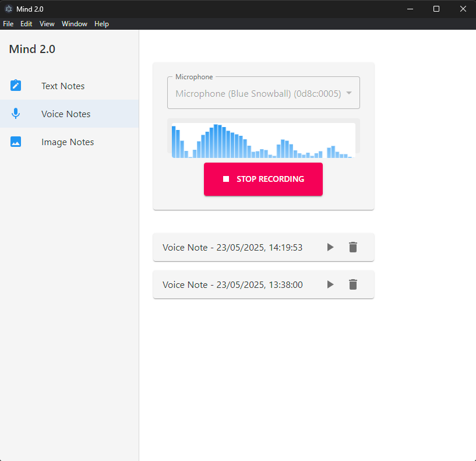The height and width of the screenshot is (461, 476).
Task: Click the audio waveform visualizer
Action: [x=263, y=140]
